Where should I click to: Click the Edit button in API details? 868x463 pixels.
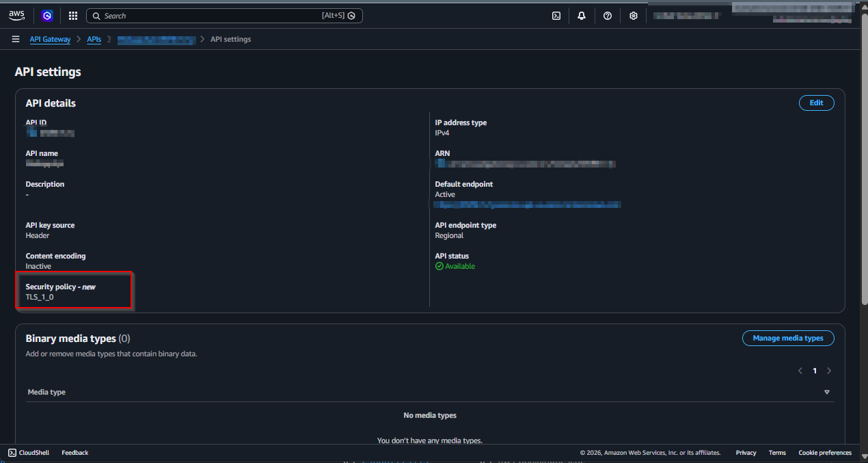(816, 103)
